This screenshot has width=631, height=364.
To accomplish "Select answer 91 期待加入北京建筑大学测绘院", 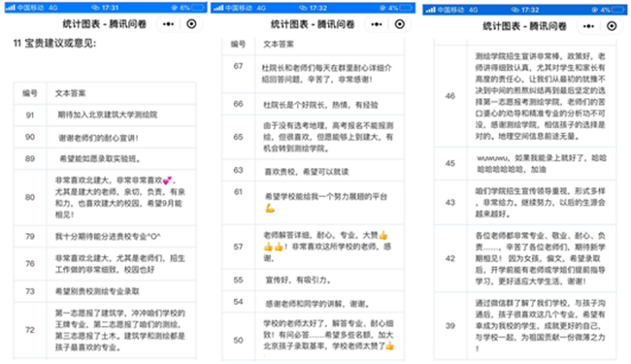I will pos(108,116).
